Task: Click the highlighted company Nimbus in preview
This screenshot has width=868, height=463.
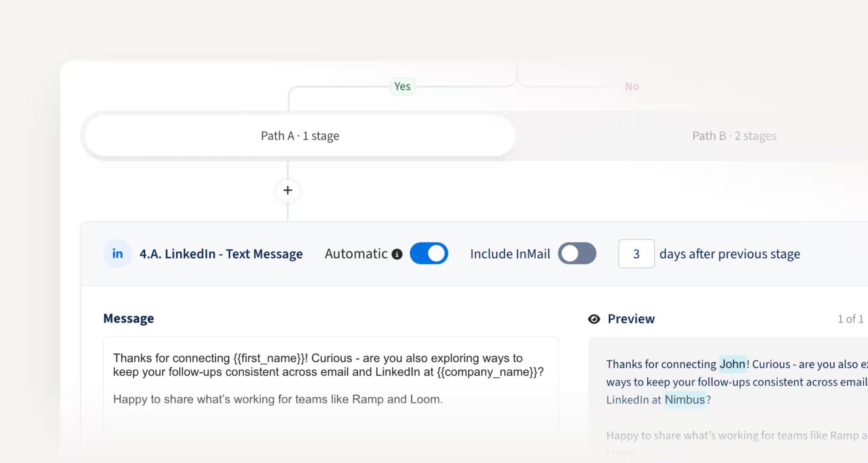Action: 684,399
